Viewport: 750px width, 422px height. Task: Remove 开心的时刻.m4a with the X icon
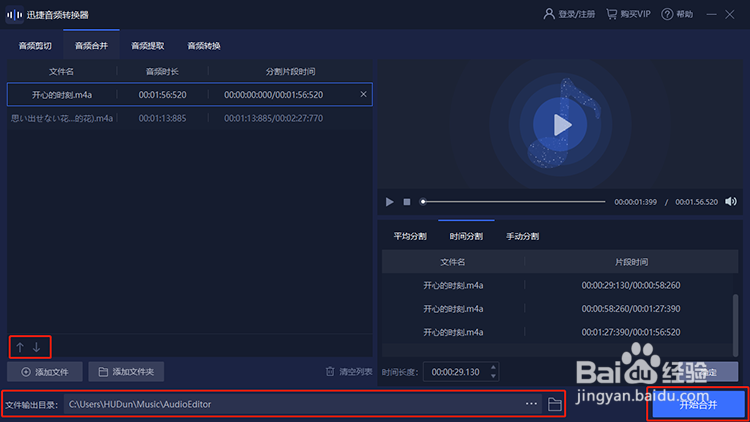coord(364,94)
